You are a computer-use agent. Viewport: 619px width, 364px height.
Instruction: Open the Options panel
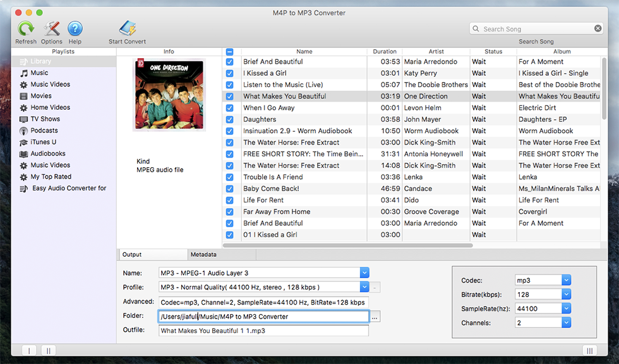pyautogui.click(x=51, y=28)
